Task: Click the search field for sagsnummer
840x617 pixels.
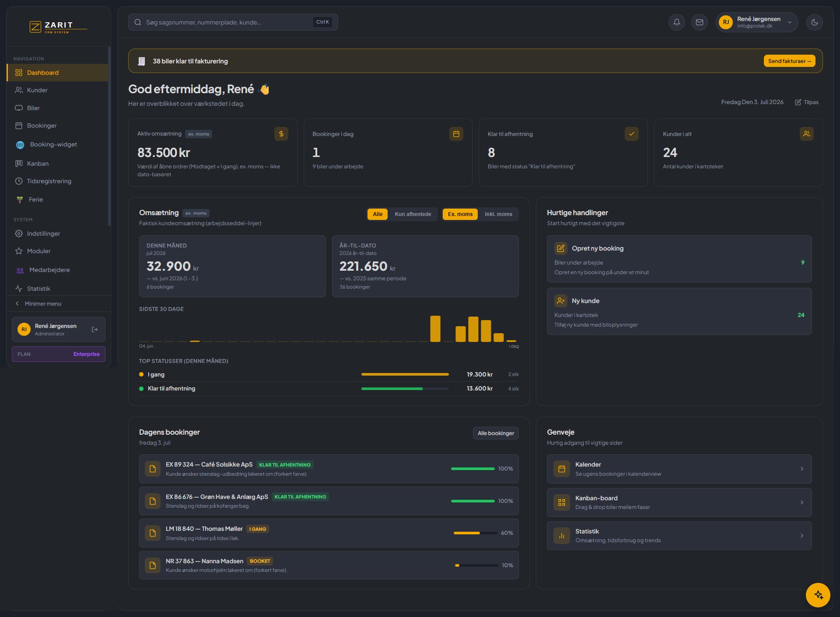Action: (x=233, y=22)
